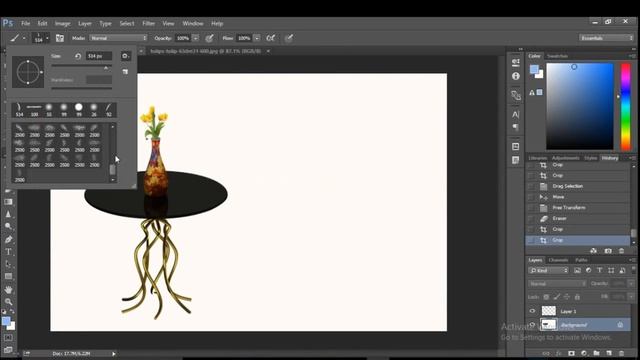Click the brush Size input field

tap(99, 56)
